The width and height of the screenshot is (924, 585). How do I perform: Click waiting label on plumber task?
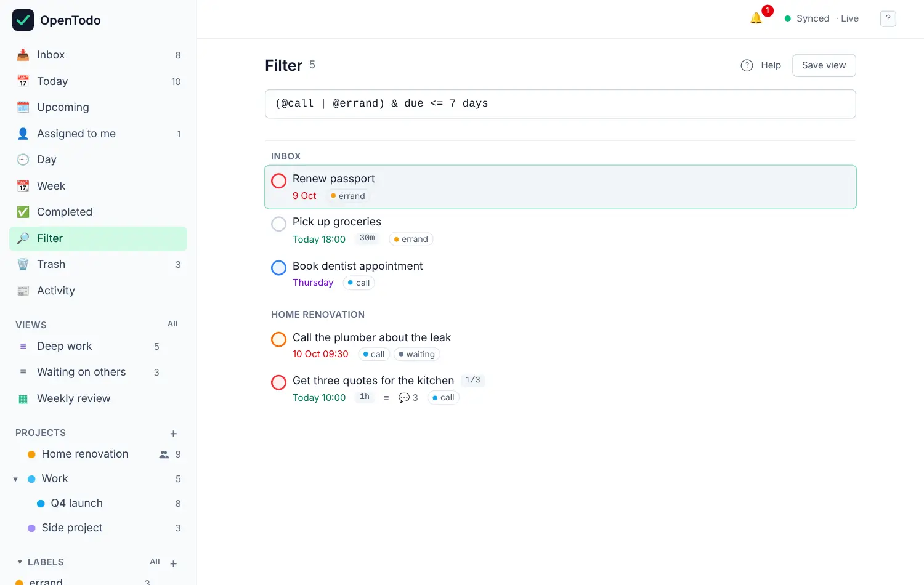(417, 355)
